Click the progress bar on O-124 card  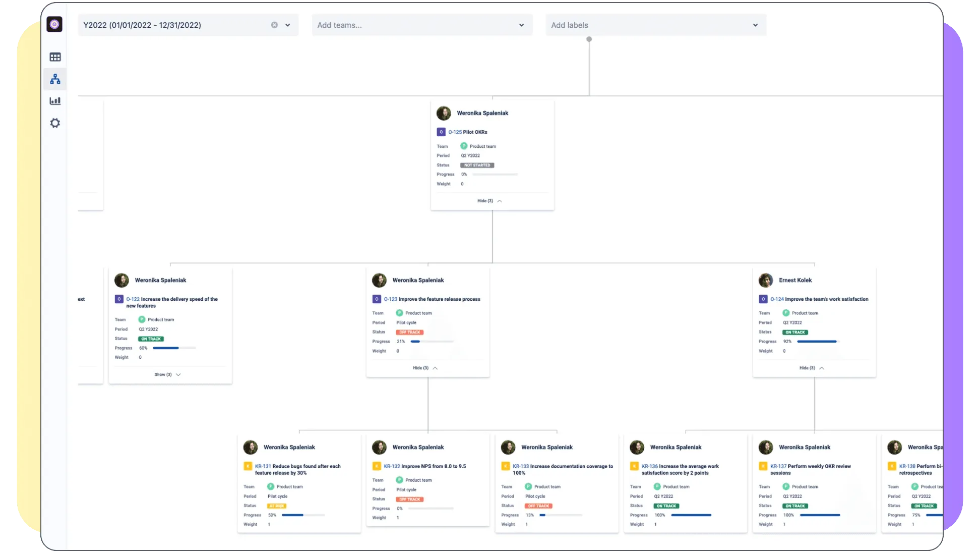[x=818, y=342]
